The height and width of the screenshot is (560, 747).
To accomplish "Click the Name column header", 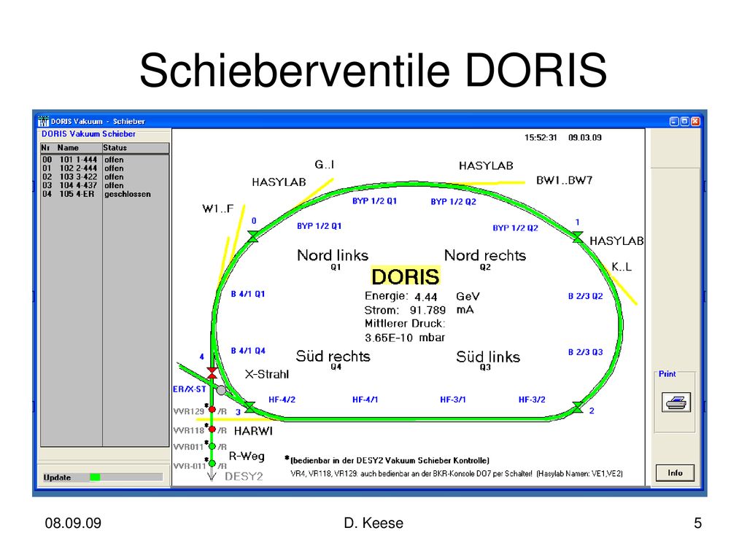I will pyautogui.click(x=68, y=147).
